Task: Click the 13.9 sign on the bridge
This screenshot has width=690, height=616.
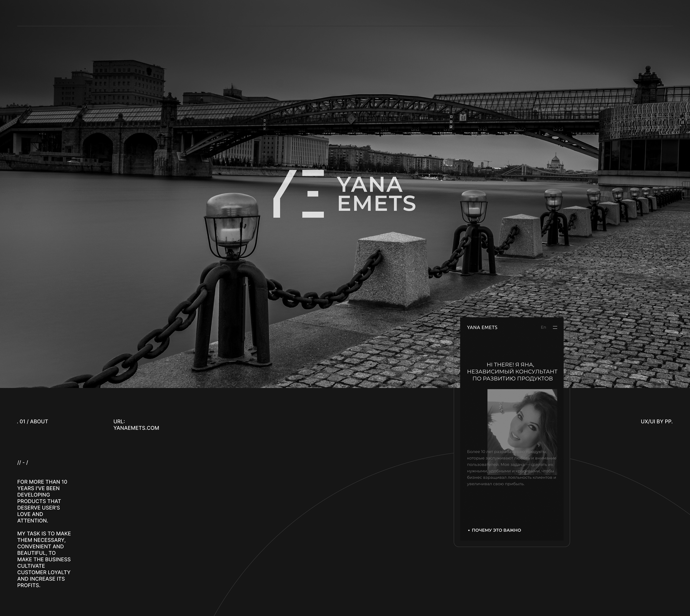Action: pyautogui.click(x=463, y=117)
